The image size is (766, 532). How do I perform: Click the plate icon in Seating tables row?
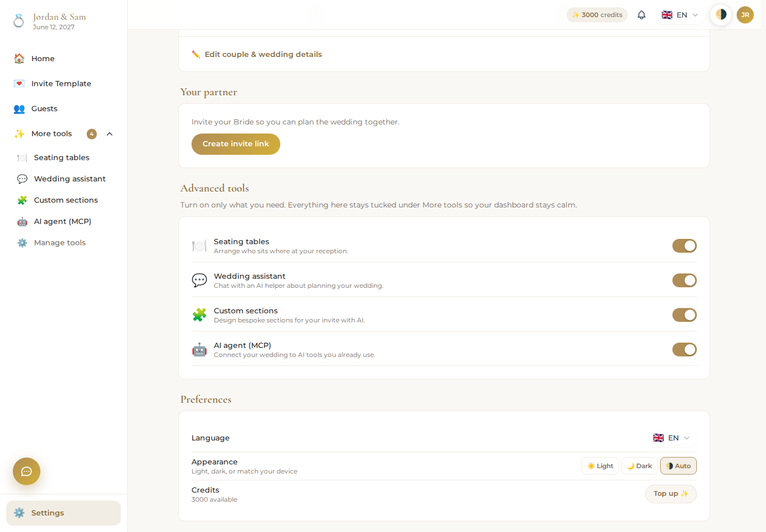(199, 246)
